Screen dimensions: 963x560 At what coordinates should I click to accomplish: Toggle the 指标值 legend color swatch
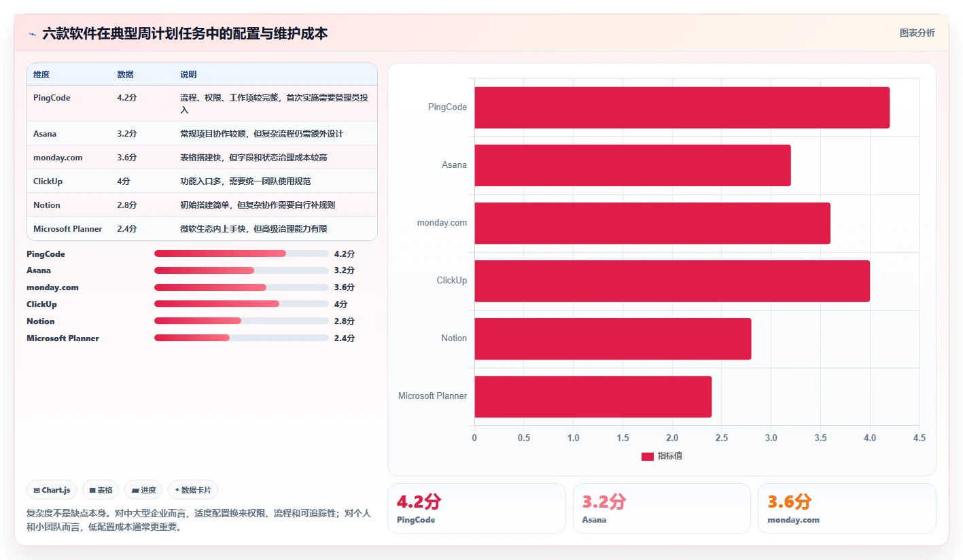[x=647, y=456]
